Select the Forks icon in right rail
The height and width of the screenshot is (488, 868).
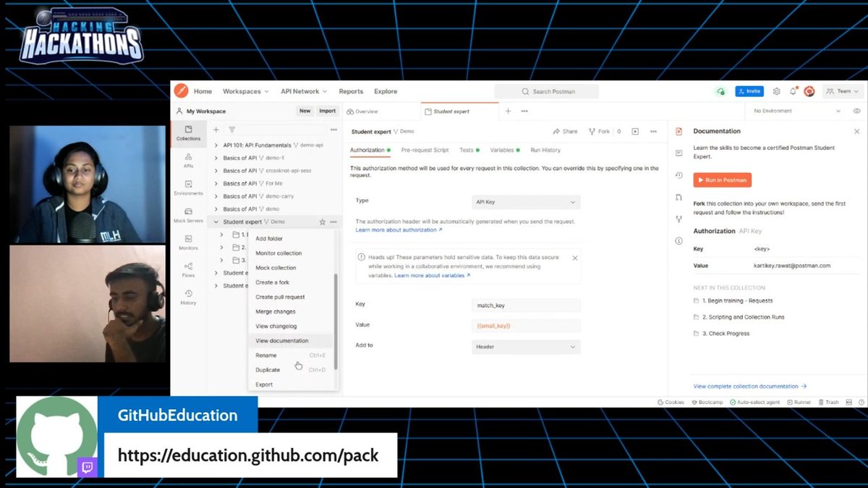(x=678, y=219)
